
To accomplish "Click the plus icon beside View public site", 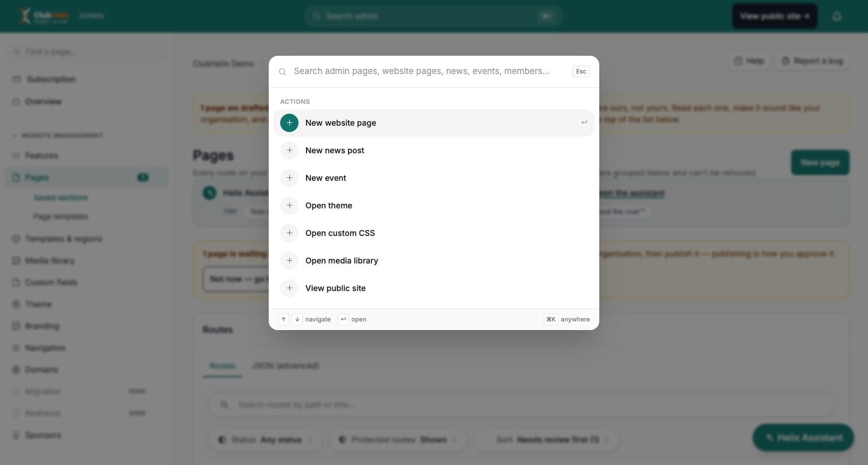I will point(289,288).
